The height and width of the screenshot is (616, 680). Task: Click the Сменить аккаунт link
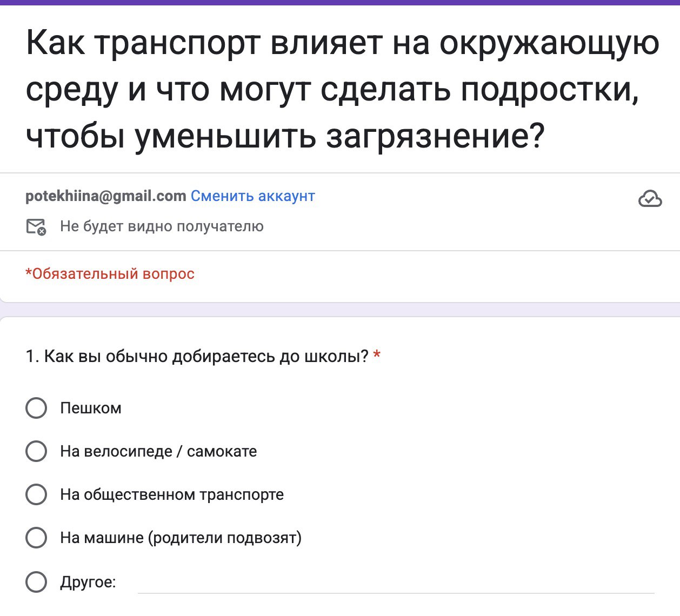pyautogui.click(x=252, y=196)
